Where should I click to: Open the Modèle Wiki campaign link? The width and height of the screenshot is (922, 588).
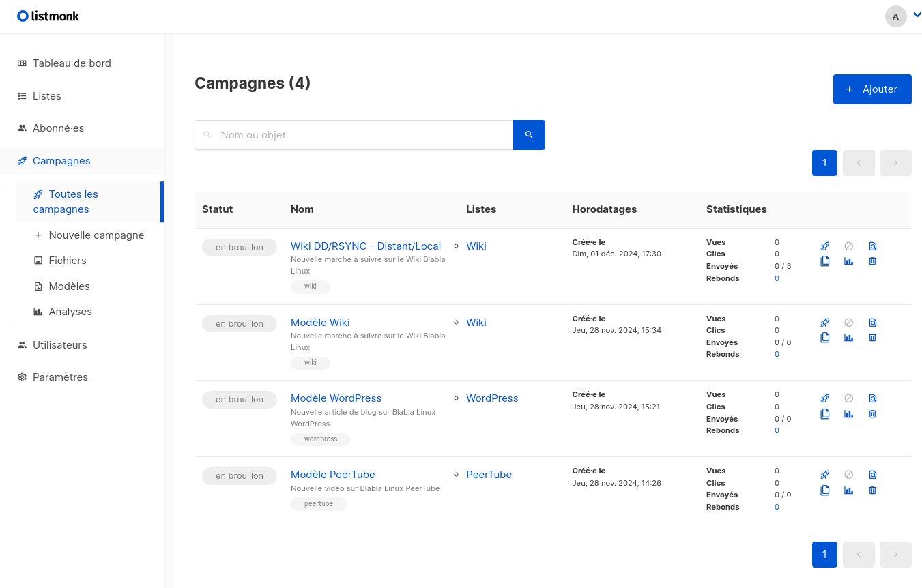[320, 323]
